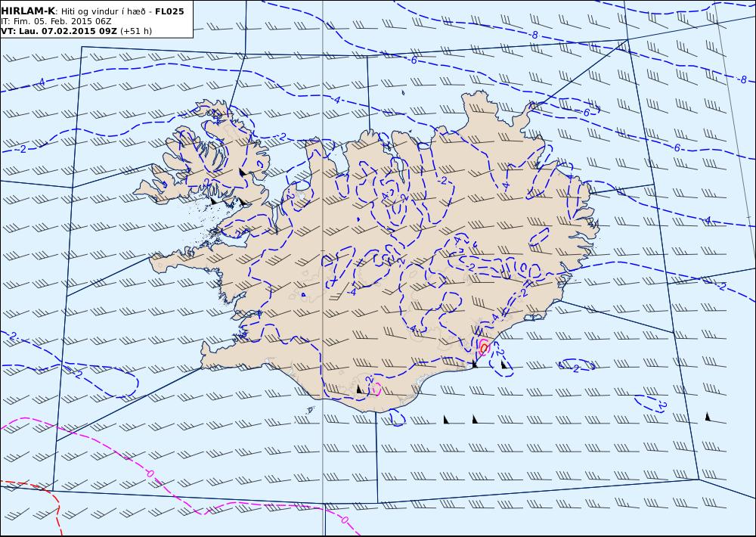756x537 pixels.
Task: Click the FL025 flight level label
Action: pyautogui.click(x=169, y=11)
